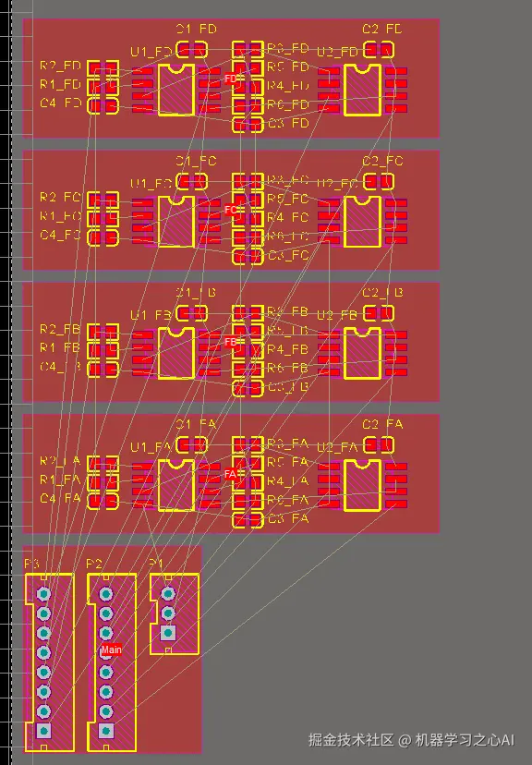Select the R2_FB resistor footprint
The image size is (532, 765).
tap(103, 332)
